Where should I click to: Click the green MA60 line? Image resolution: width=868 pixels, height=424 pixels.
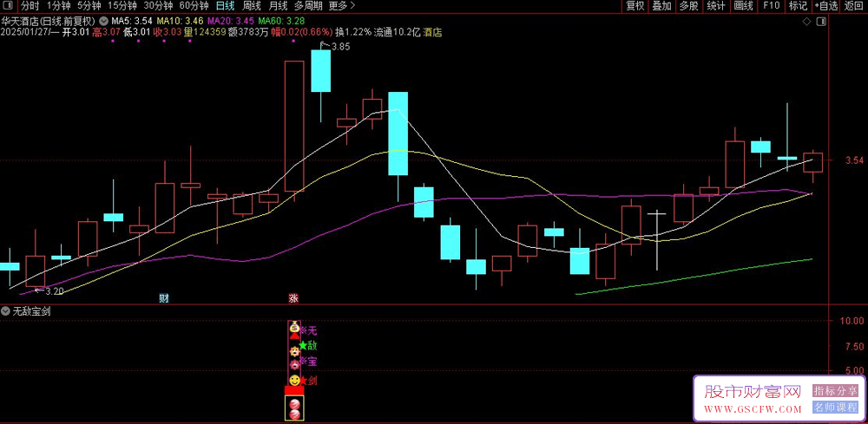coord(694,277)
